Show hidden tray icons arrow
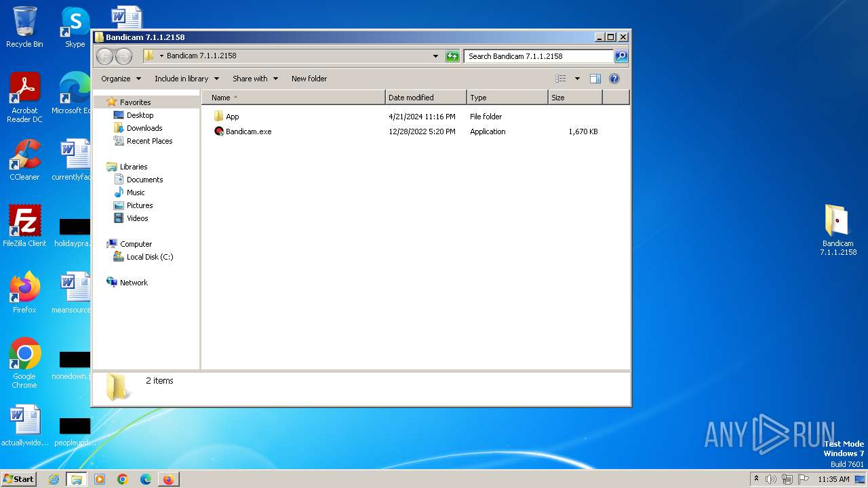Viewport: 868px width, 488px height. [x=756, y=479]
